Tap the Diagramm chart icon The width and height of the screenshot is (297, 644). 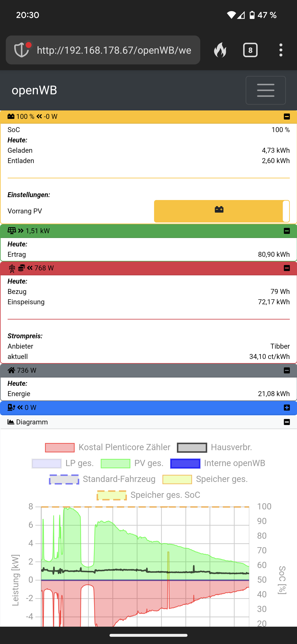[x=11, y=422]
